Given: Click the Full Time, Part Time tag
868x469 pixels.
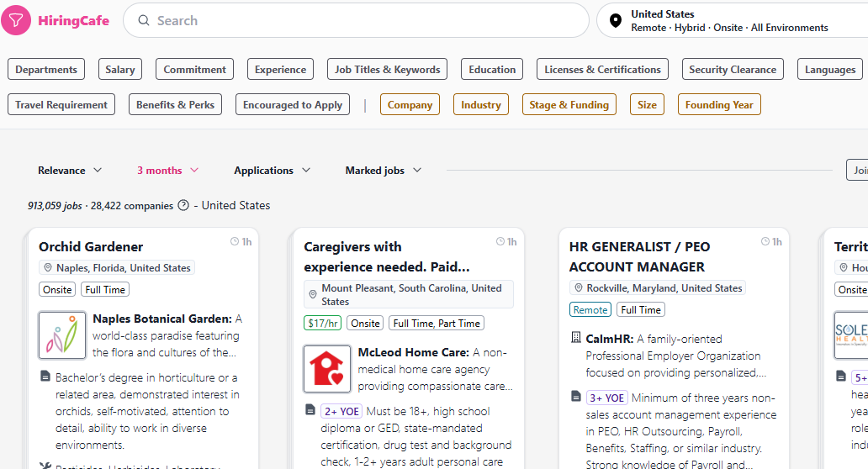Looking at the screenshot, I should coord(437,323).
